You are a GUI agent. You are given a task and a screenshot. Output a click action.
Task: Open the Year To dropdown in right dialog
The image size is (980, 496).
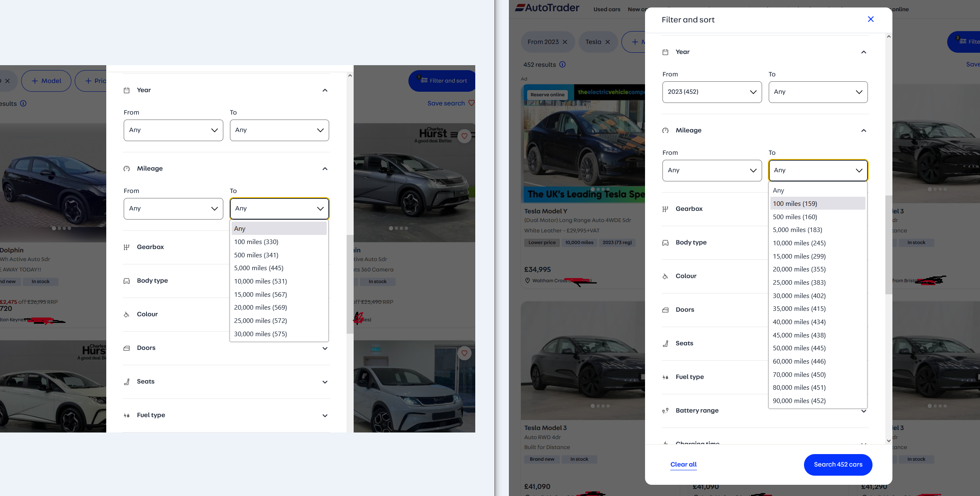[818, 92]
